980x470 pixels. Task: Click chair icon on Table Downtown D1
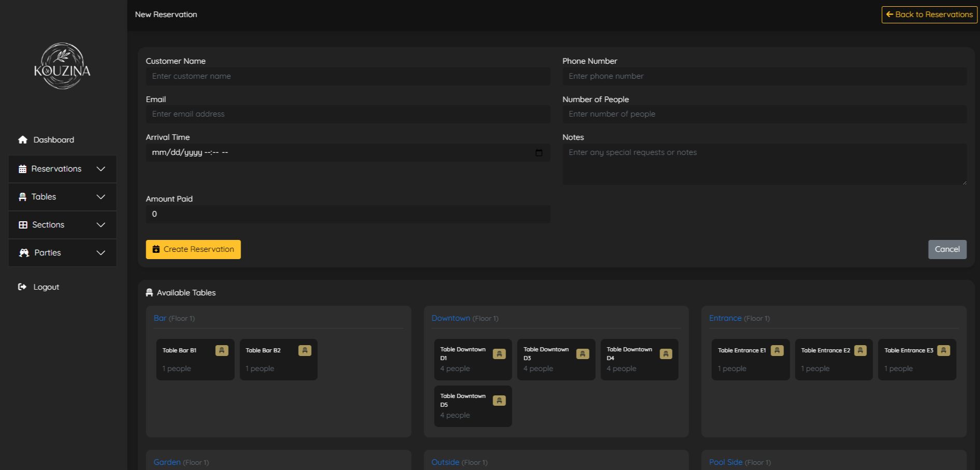[499, 354]
